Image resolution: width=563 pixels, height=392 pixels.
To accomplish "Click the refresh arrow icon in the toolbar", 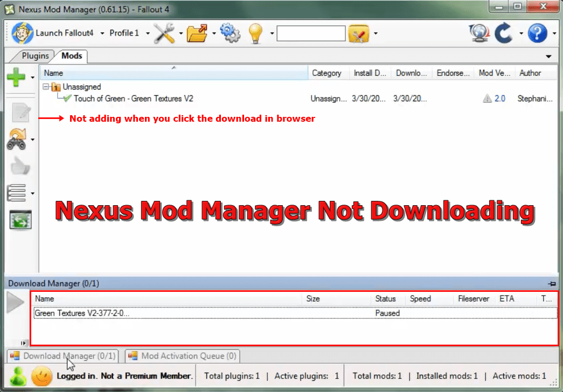I will point(504,32).
